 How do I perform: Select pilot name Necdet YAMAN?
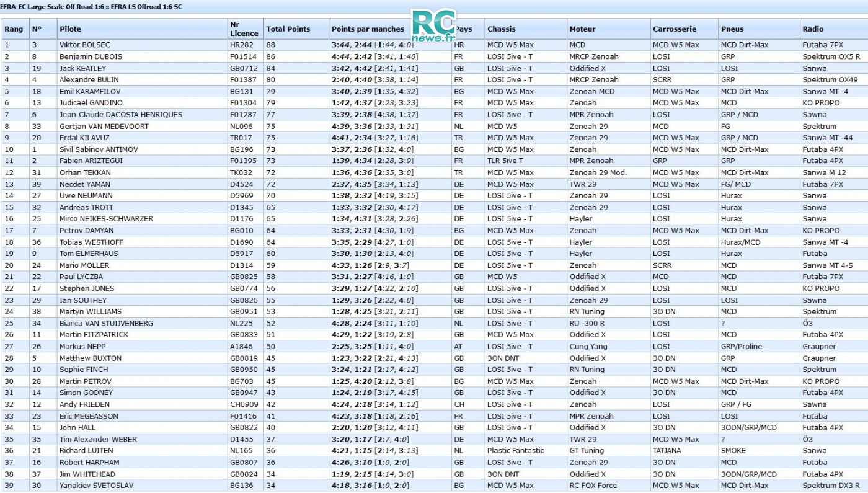pos(85,184)
